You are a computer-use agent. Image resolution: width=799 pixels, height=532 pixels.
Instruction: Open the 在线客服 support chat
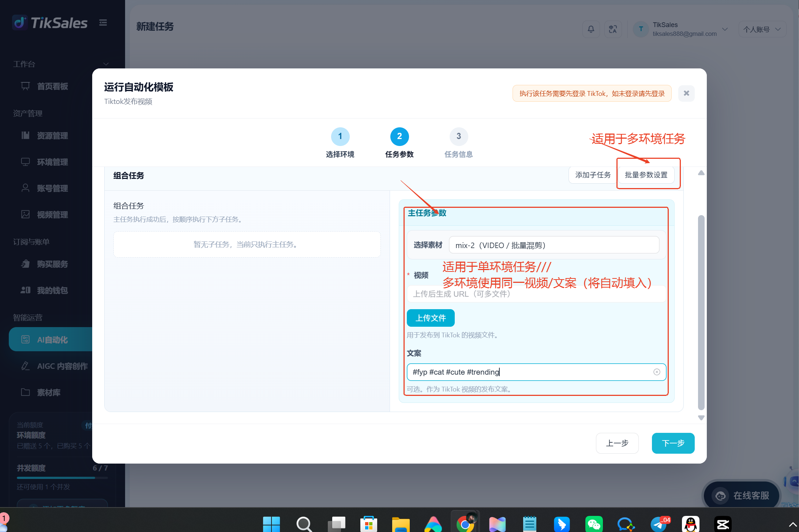[741, 495]
